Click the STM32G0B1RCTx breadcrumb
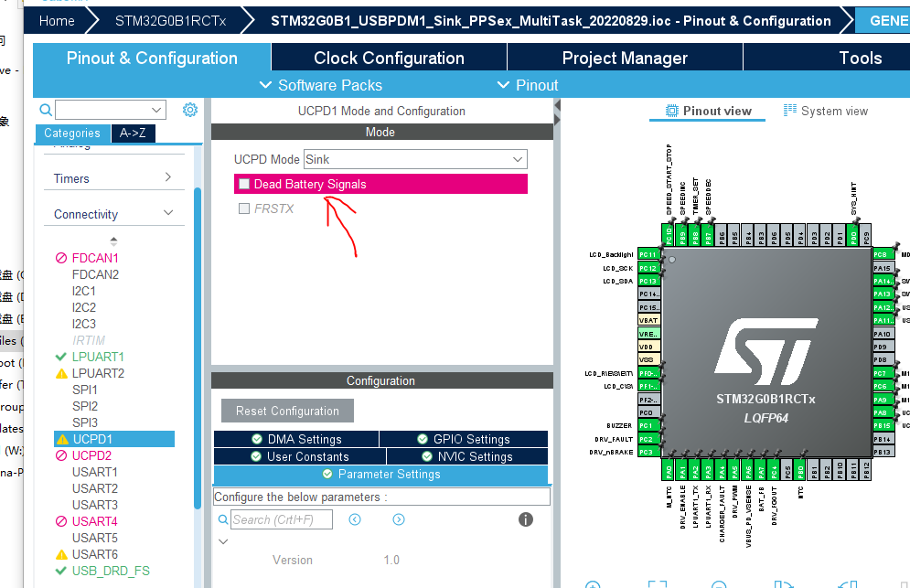The height and width of the screenshot is (588, 910). [x=171, y=21]
